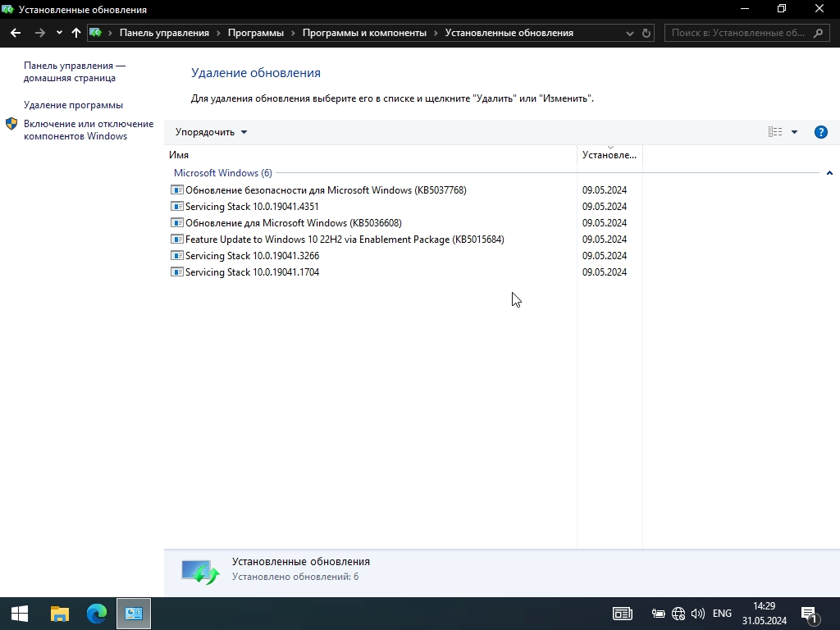Viewport: 840px width, 630px height.
Task: Expand the address bar history dropdown
Action: click(630, 33)
